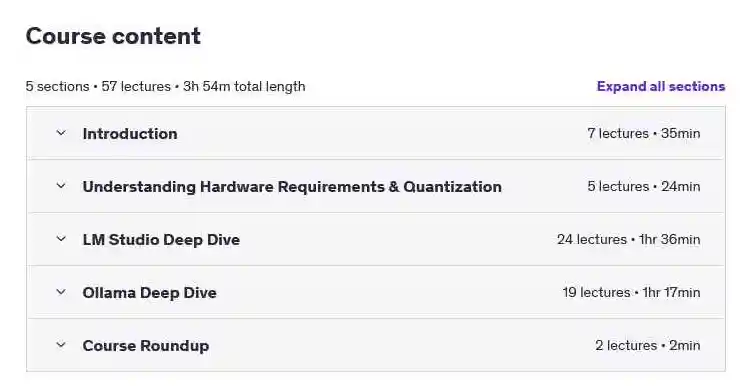
Task: Select the Introduction section title
Action: (130, 134)
